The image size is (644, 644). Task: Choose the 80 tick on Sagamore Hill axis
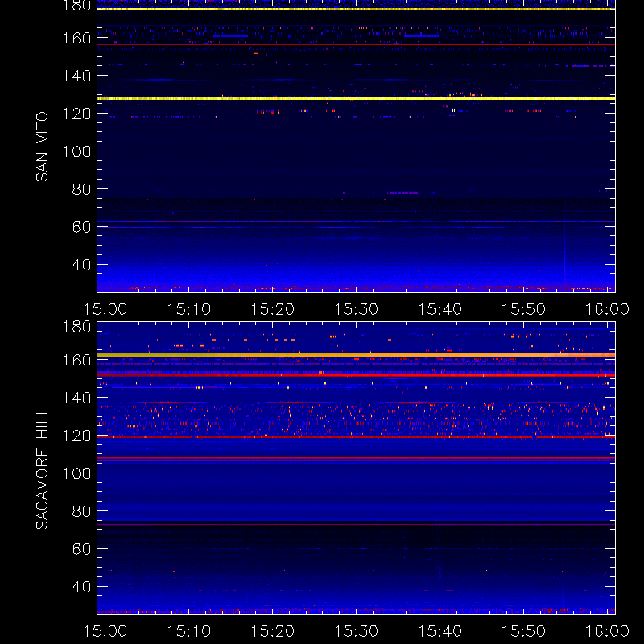81,511
